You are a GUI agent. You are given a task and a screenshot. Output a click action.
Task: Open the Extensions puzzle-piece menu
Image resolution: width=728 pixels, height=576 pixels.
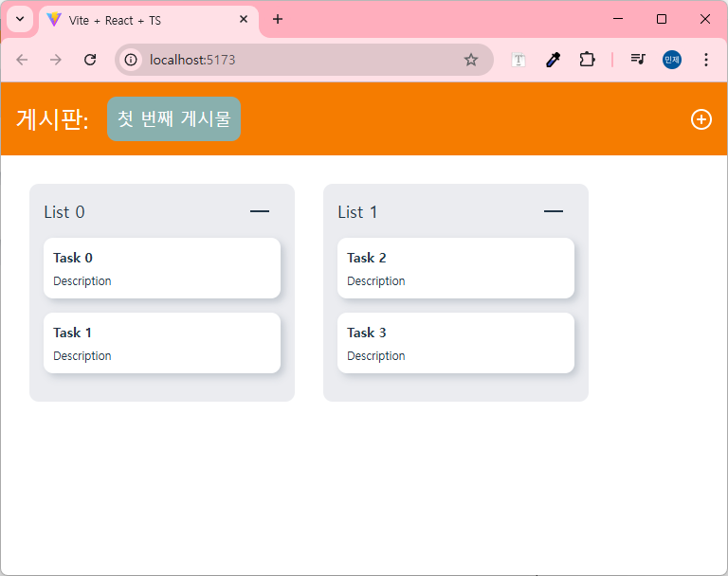[x=587, y=60]
